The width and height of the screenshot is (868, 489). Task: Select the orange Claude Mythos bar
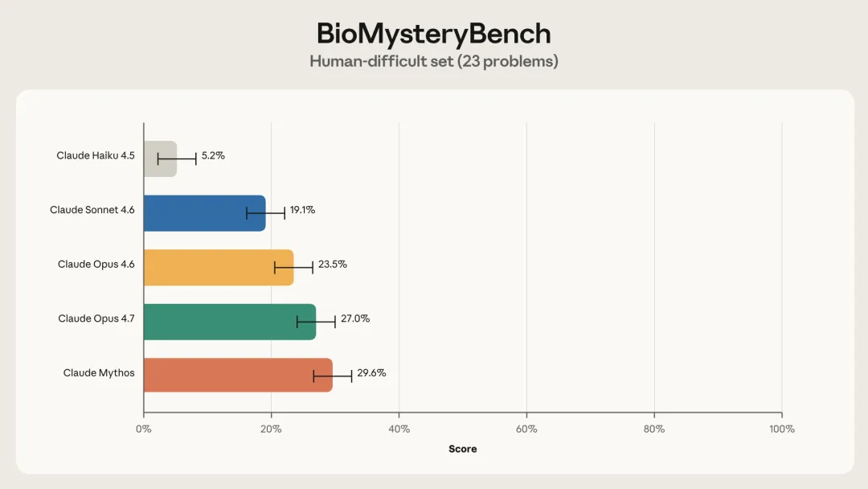click(x=237, y=376)
